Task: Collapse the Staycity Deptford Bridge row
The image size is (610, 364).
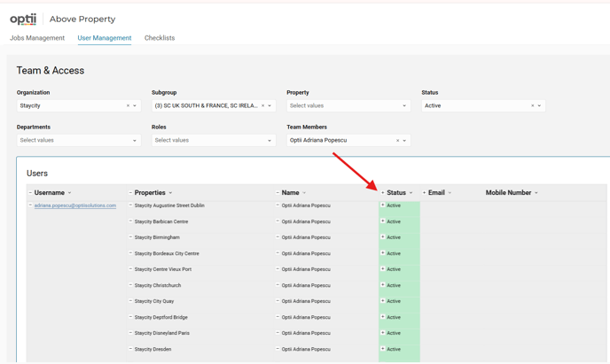Action: [x=130, y=317]
